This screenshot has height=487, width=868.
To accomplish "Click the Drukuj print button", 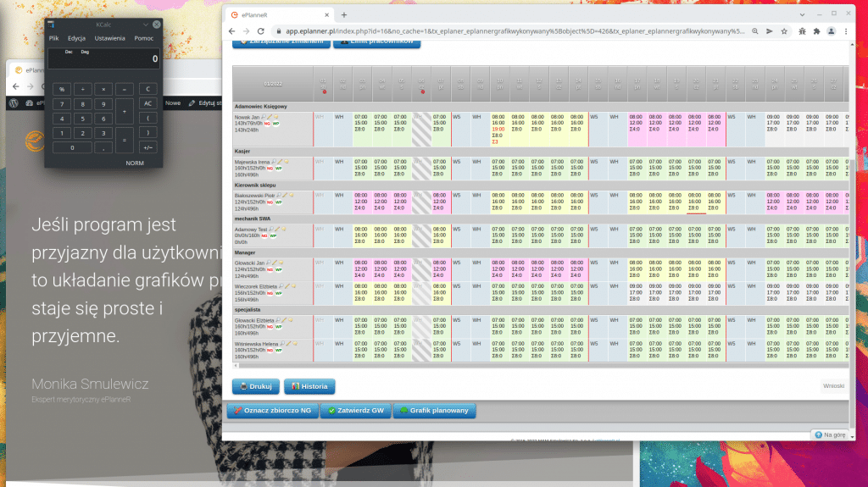I will coord(256,386).
